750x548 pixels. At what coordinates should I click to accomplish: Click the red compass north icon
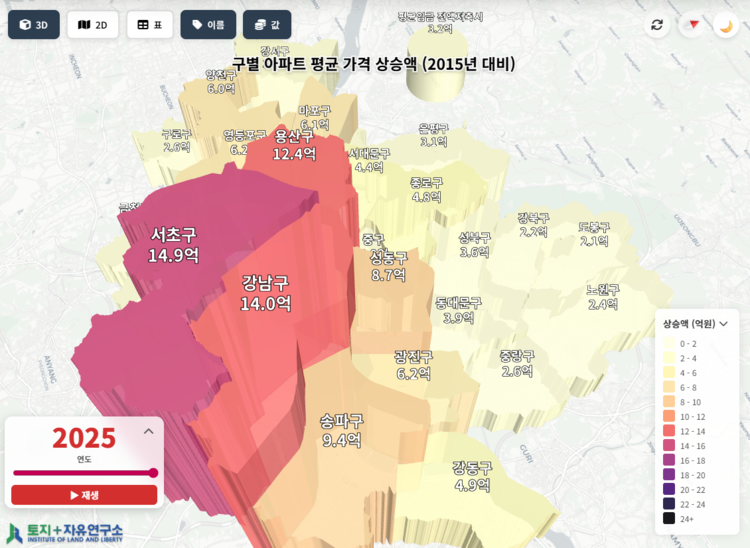pyautogui.click(x=691, y=25)
